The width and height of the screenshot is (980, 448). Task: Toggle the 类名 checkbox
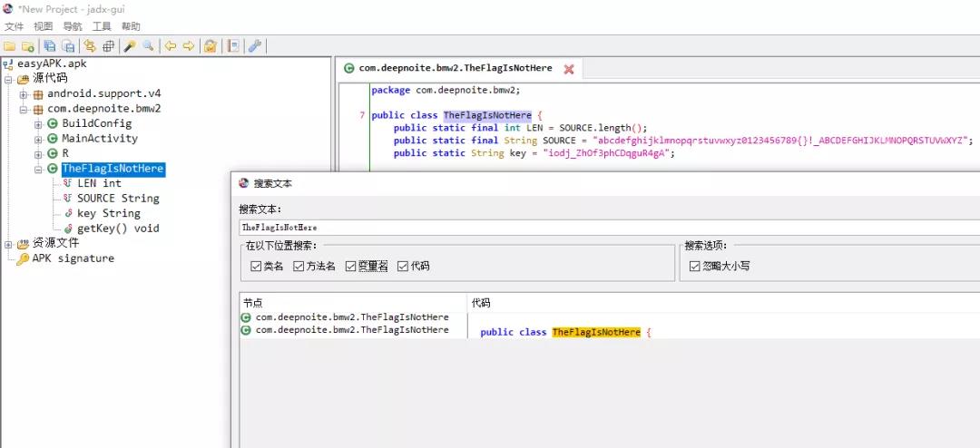pyautogui.click(x=256, y=267)
